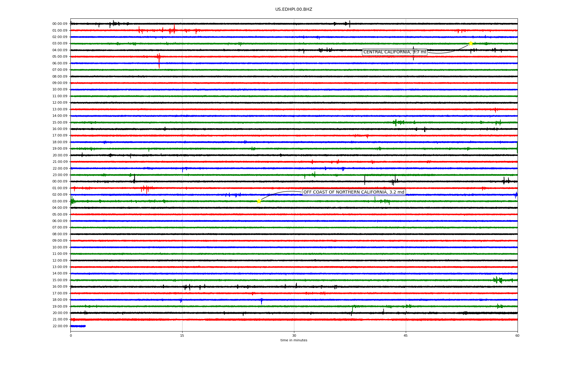
Task: Click the upper 10:00:09 time label
Action: click(x=60, y=90)
